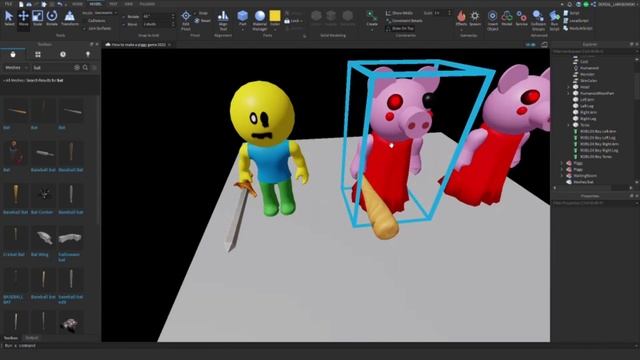Activate the Transform tool
Image resolution: width=640 pixels, height=360 pixels.
70,18
